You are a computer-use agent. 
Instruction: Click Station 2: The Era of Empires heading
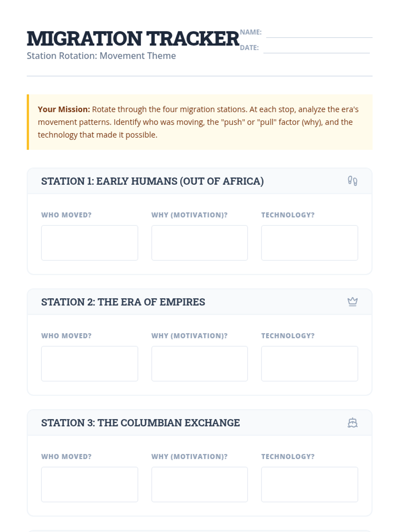coord(123,302)
